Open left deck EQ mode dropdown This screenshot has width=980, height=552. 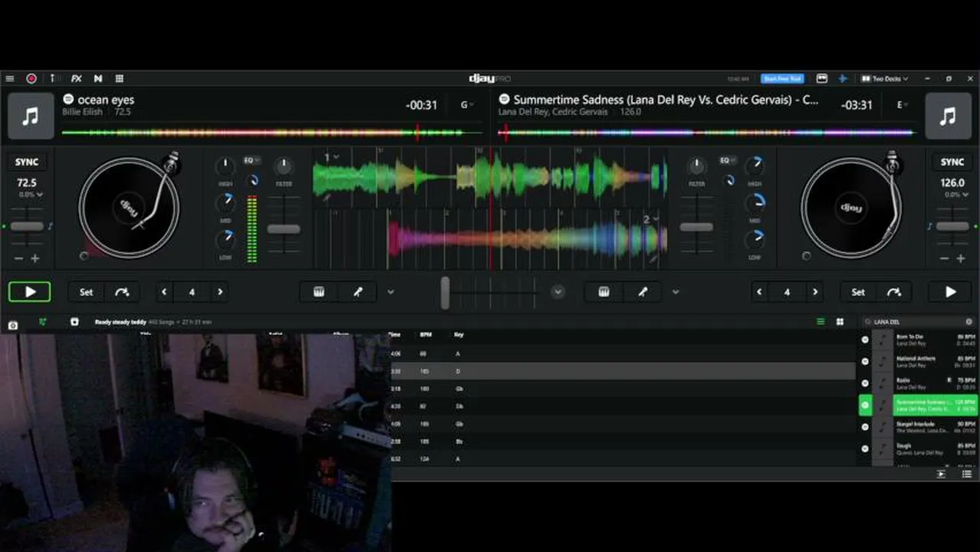252,160
